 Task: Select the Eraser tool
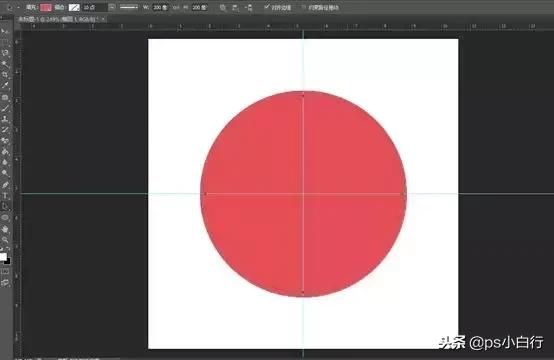5,141
